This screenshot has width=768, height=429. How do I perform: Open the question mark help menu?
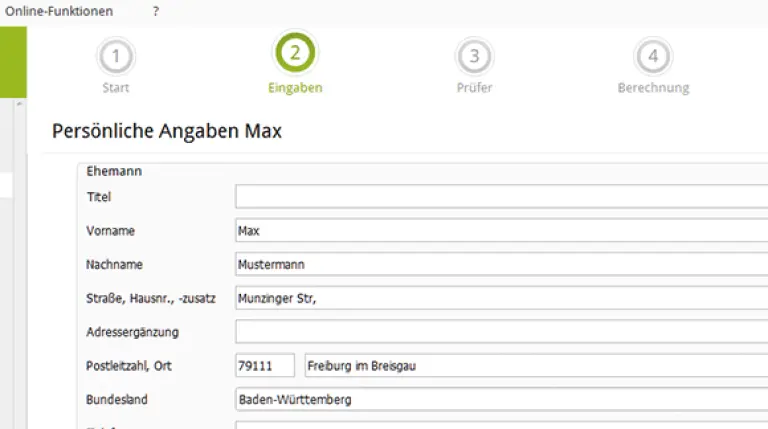point(155,11)
